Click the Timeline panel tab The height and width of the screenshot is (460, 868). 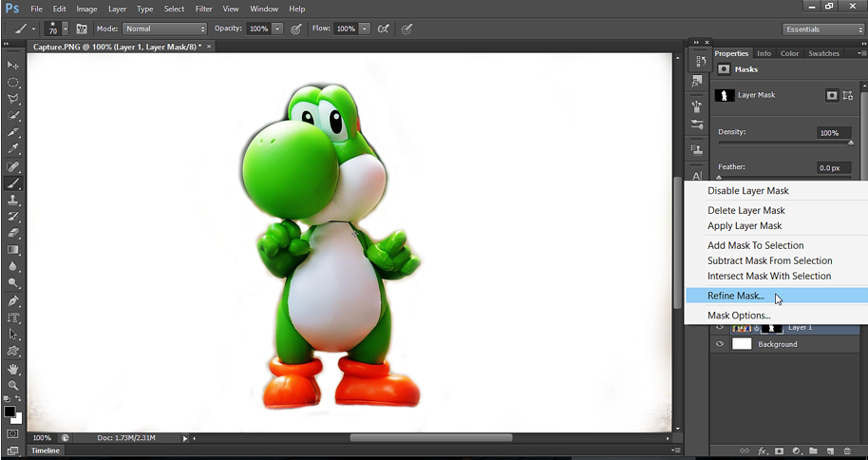point(46,450)
